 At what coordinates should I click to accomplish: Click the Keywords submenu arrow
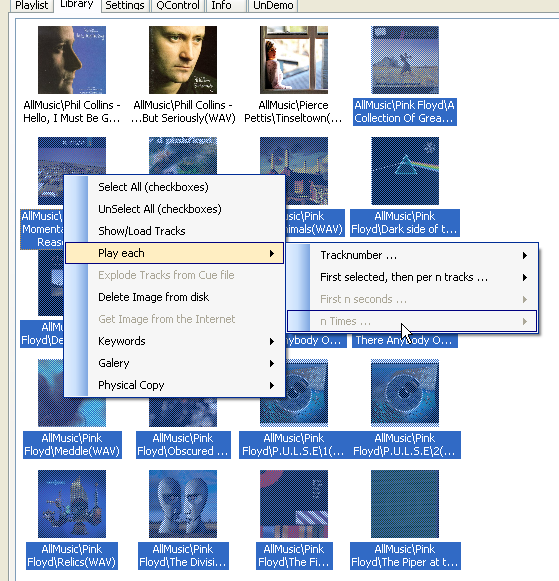[x=272, y=342]
